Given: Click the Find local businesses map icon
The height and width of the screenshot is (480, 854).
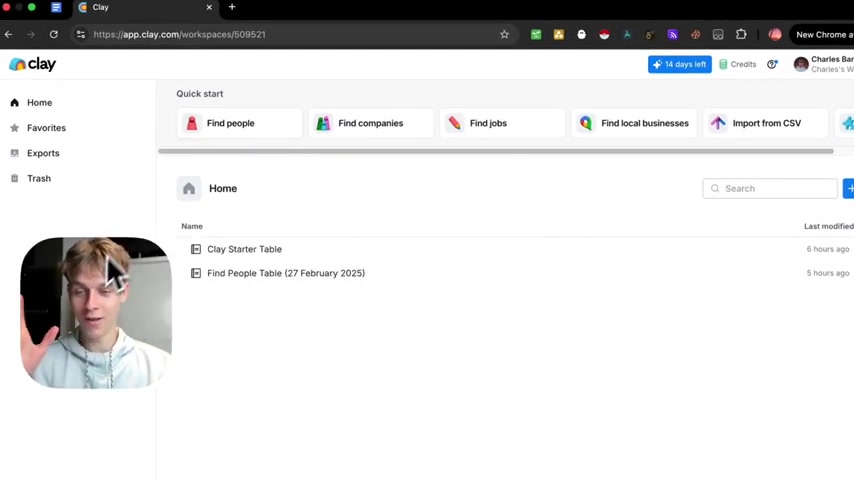Looking at the screenshot, I should pos(586,123).
